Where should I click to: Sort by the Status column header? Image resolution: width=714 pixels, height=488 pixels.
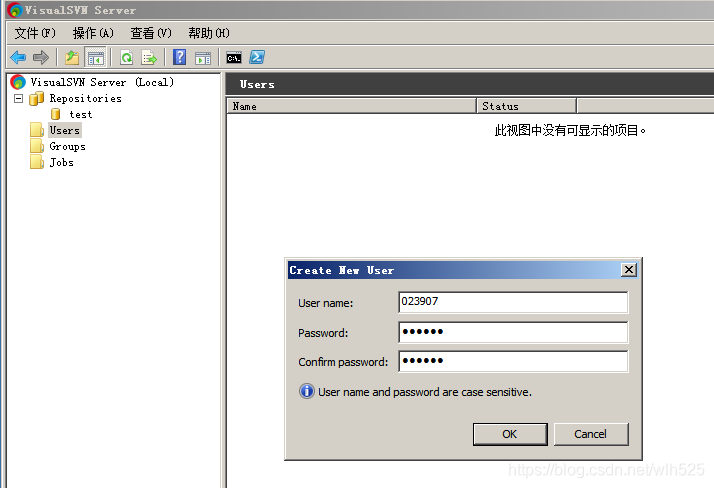click(526, 106)
